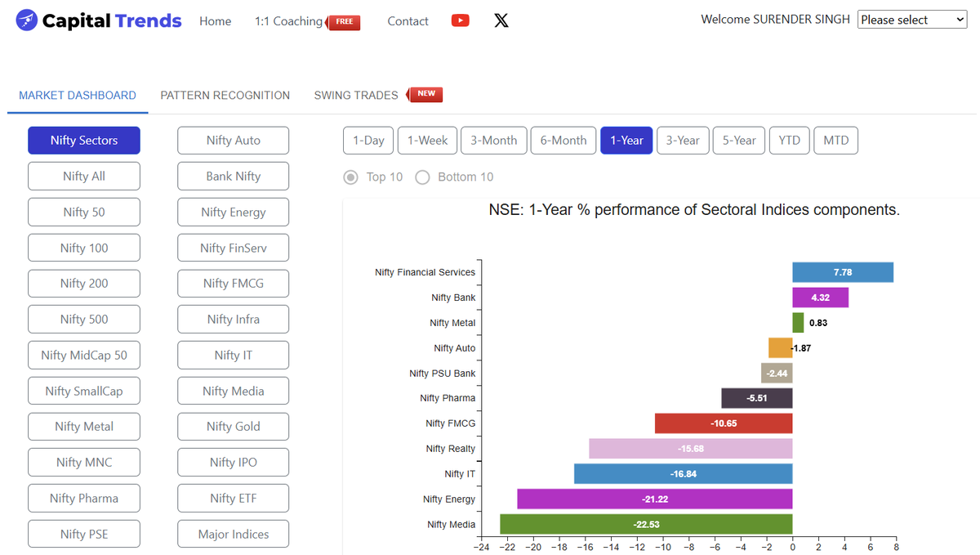The height and width of the screenshot is (555, 980).
Task: Select the 3-Year timeframe button
Action: point(683,141)
